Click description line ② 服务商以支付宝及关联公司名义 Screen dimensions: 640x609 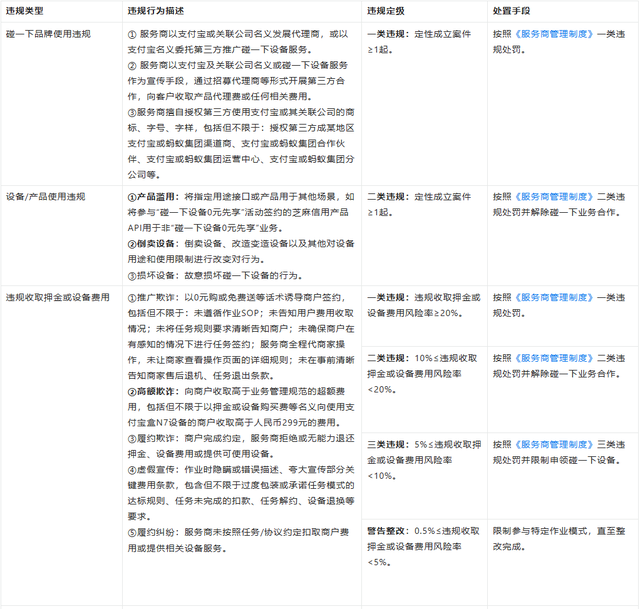[238, 81]
